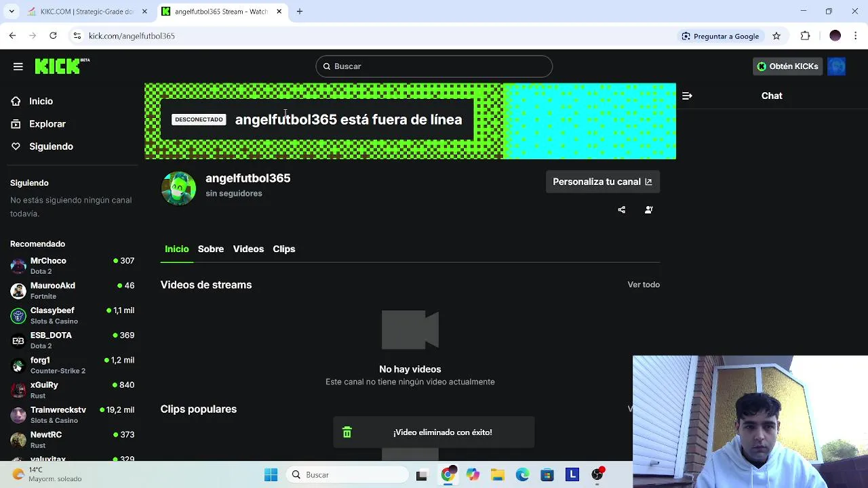Click the Obtén KICKs button
Image resolution: width=868 pixels, height=488 pixels.
tap(787, 66)
